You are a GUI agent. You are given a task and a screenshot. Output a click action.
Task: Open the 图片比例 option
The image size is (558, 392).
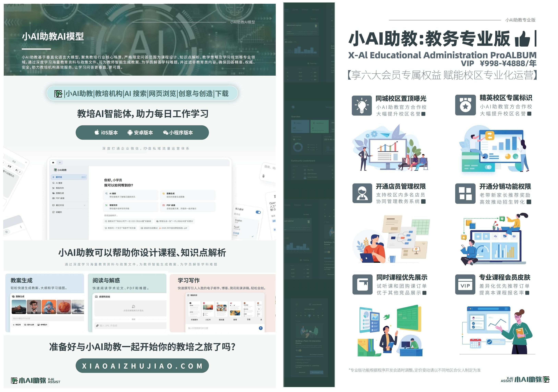[x=29, y=325]
